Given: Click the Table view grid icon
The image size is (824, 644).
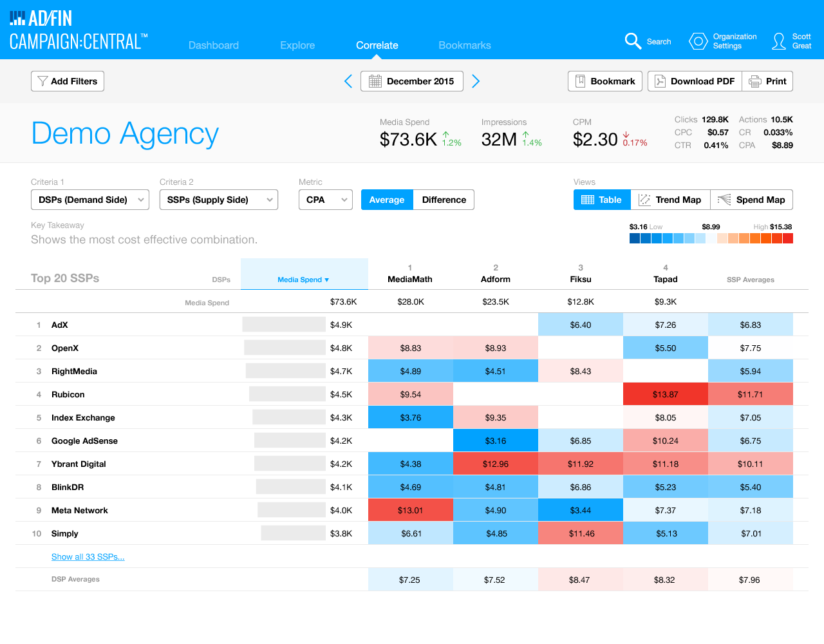Looking at the screenshot, I should [587, 200].
